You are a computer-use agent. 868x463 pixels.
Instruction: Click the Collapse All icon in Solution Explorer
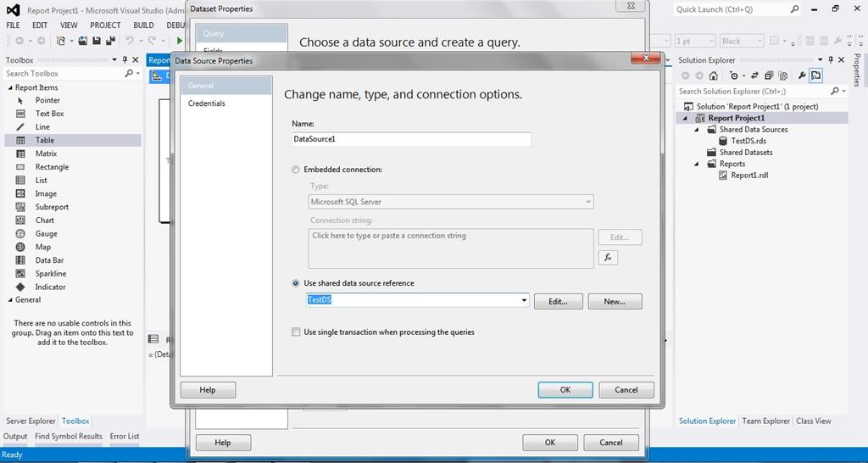[x=769, y=75]
